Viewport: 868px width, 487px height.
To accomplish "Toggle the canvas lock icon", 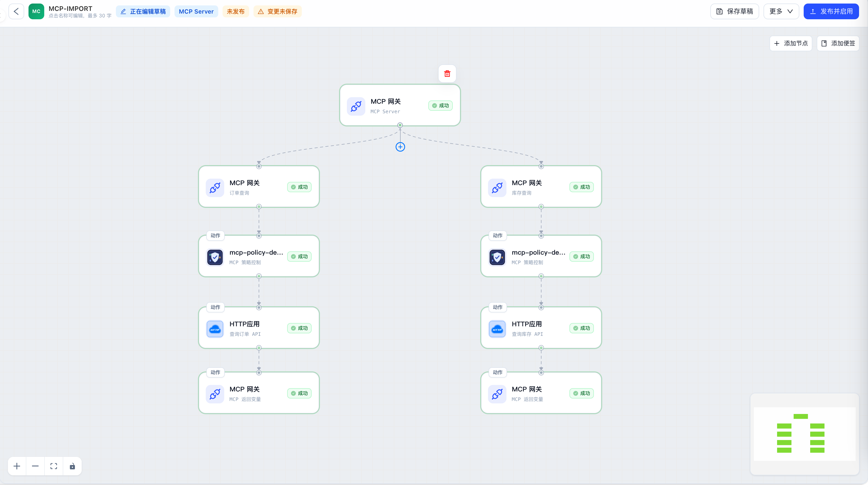I will tap(72, 466).
